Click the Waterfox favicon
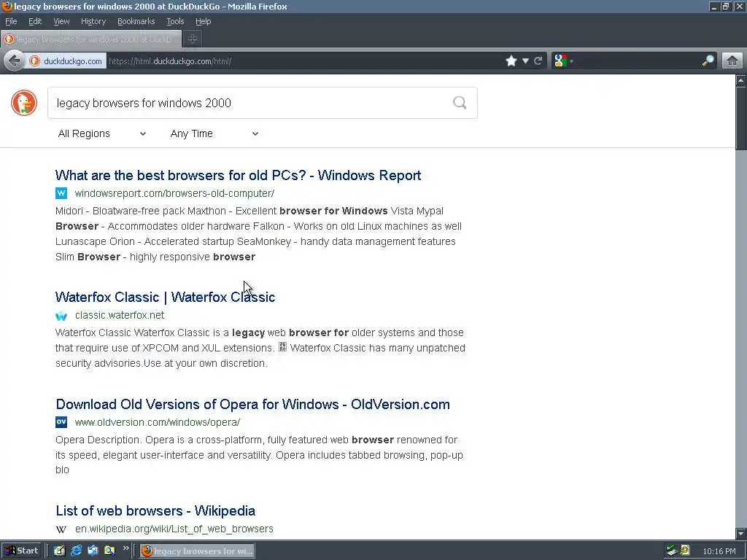Viewport: 747px width, 560px height. (61, 315)
